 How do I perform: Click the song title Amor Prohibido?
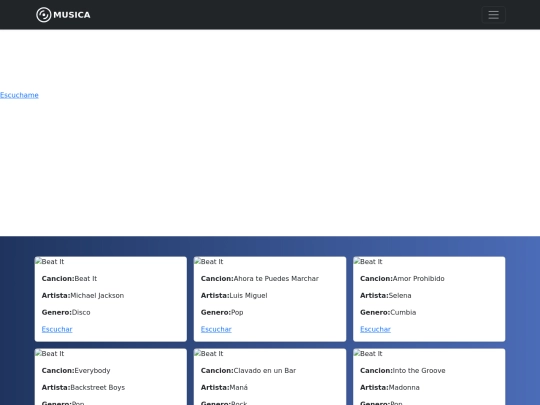point(418,279)
